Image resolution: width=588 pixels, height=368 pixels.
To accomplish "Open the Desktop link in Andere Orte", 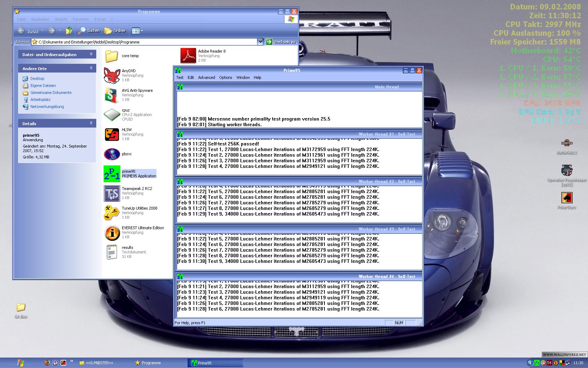I will point(37,79).
